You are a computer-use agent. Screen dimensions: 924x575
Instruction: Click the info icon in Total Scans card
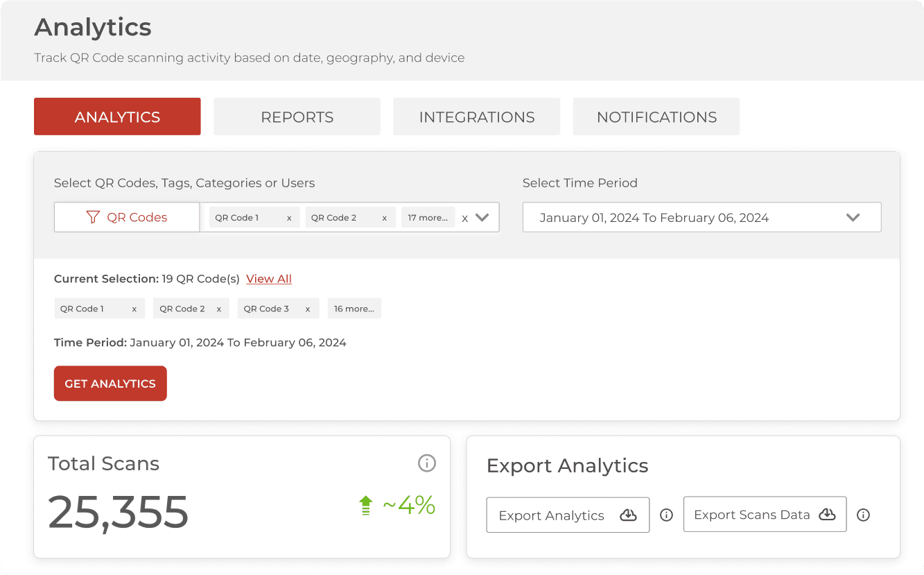coord(427,463)
